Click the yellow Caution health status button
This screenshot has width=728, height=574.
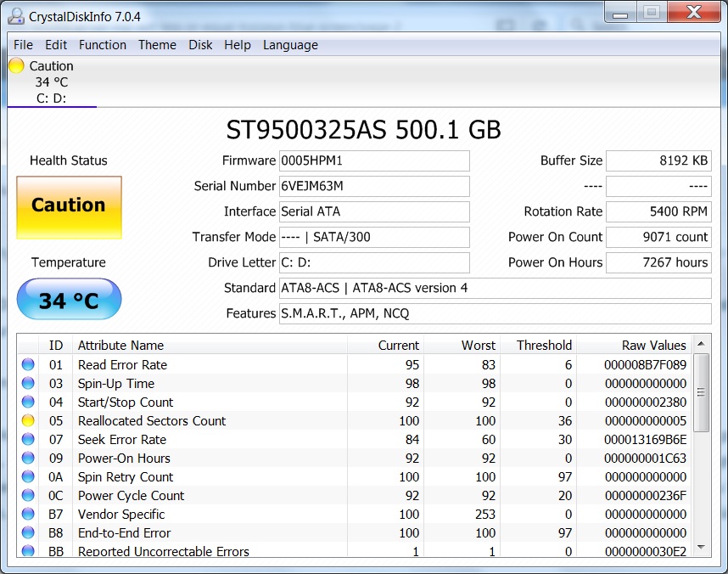(x=70, y=207)
